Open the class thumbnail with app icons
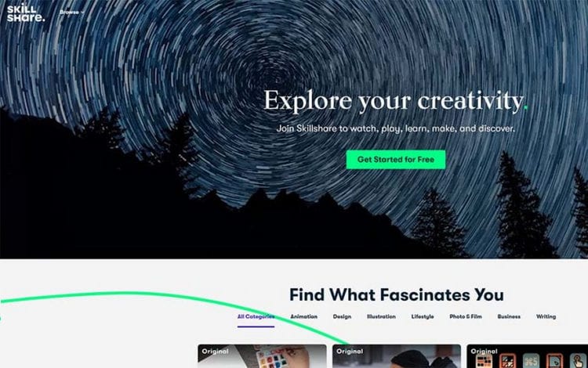This screenshot has width=588, height=368. coord(528,356)
